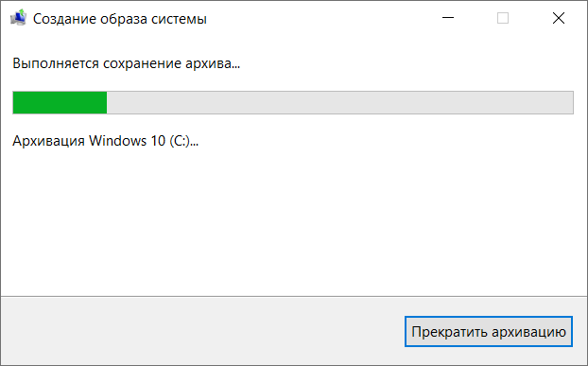The width and height of the screenshot is (588, 366).
Task: Click the word системы in the window title
Action: [x=179, y=19]
